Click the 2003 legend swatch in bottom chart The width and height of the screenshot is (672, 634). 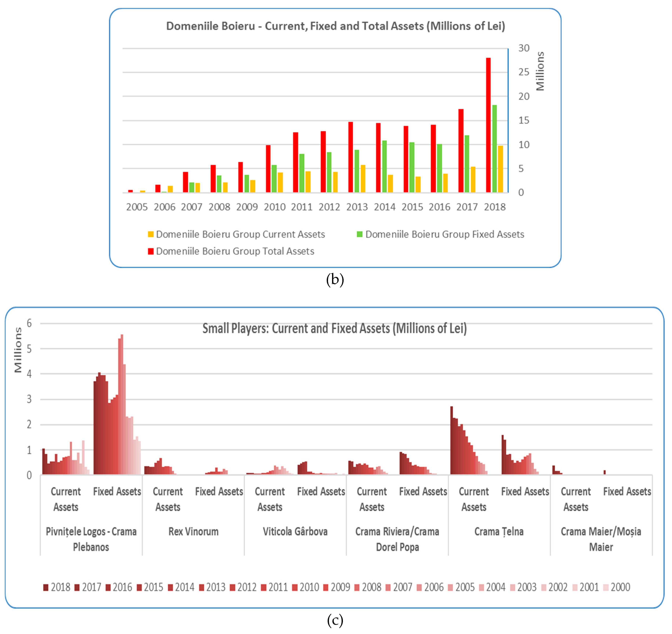(512, 587)
